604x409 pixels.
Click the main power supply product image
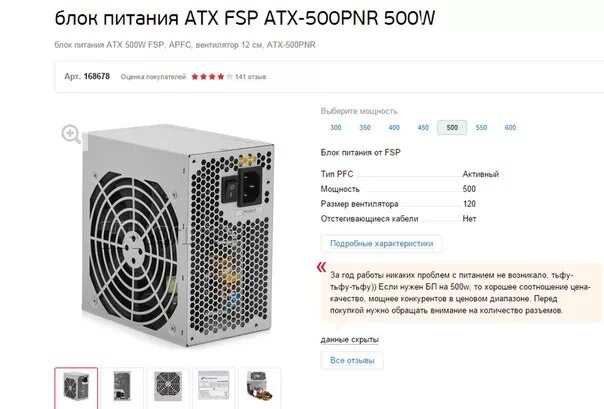178,235
